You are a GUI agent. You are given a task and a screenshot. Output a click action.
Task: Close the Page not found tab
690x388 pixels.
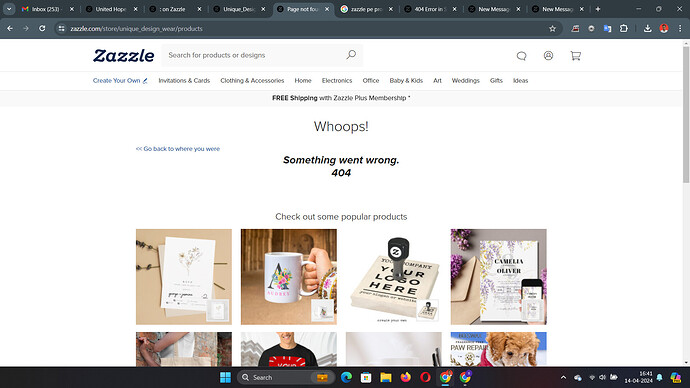(327, 9)
